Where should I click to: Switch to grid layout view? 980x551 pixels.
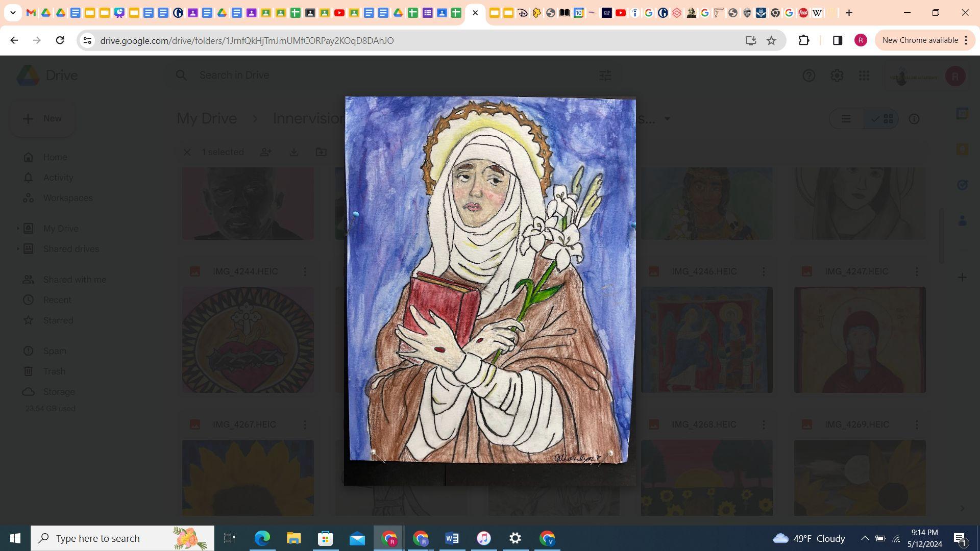click(883, 119)
